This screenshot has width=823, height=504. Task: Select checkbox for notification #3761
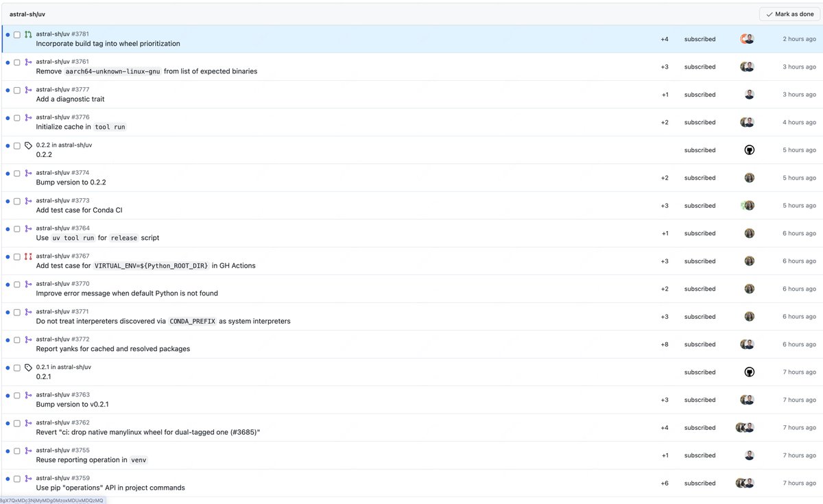point(17,62)
